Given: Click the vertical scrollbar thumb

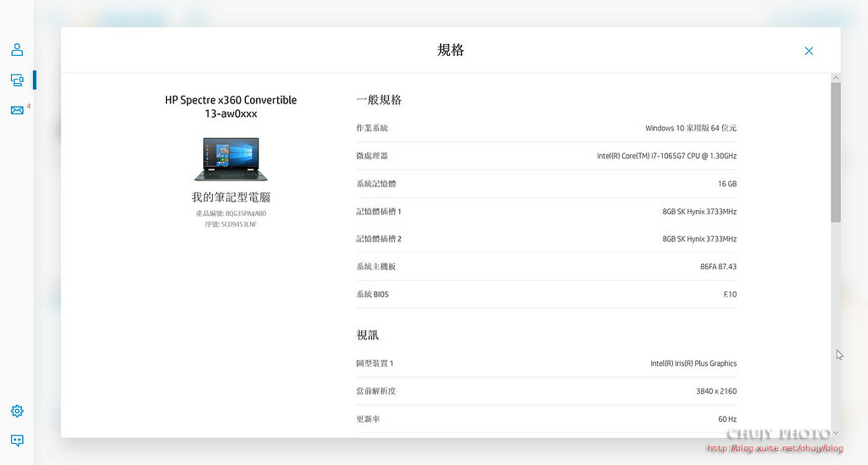Looking at the screenshot, I should (836, 152).
